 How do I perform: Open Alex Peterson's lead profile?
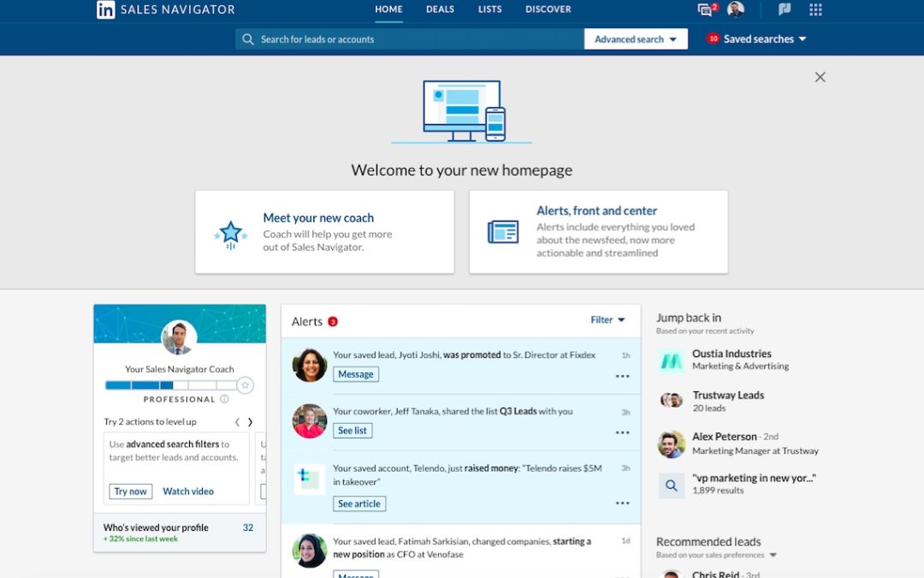pos(725,437)
